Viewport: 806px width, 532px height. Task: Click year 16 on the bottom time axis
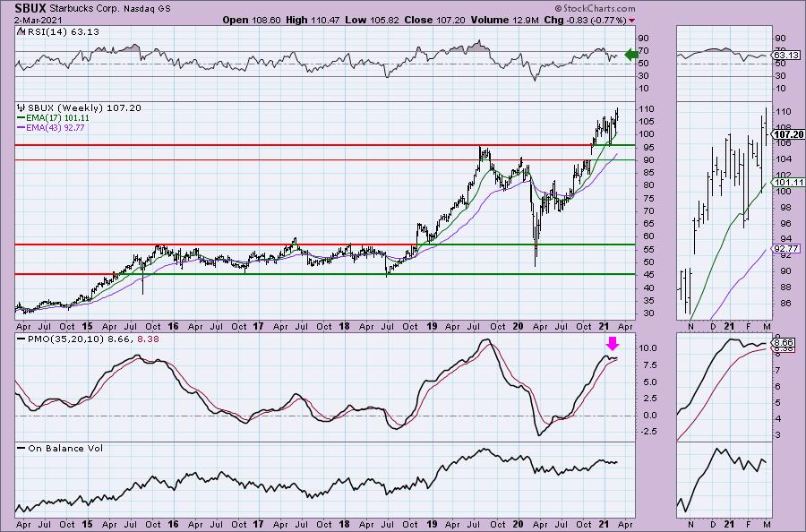click(x=173, y=525)
